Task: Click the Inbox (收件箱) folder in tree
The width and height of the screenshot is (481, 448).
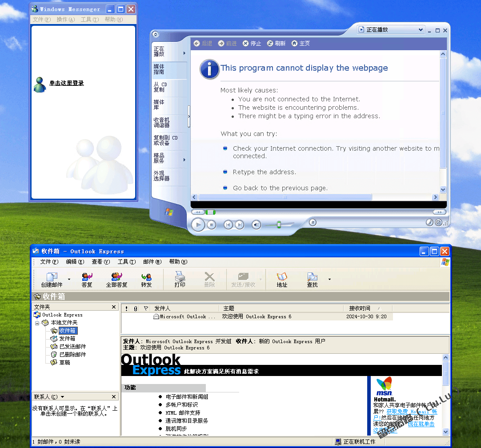Action: click(68, 331)
